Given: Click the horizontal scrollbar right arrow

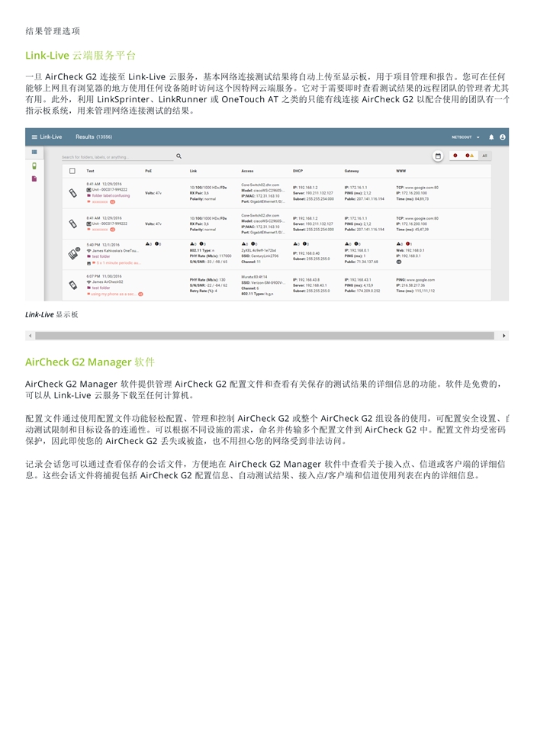Looking at the screenshot, I should click(504, 336).
